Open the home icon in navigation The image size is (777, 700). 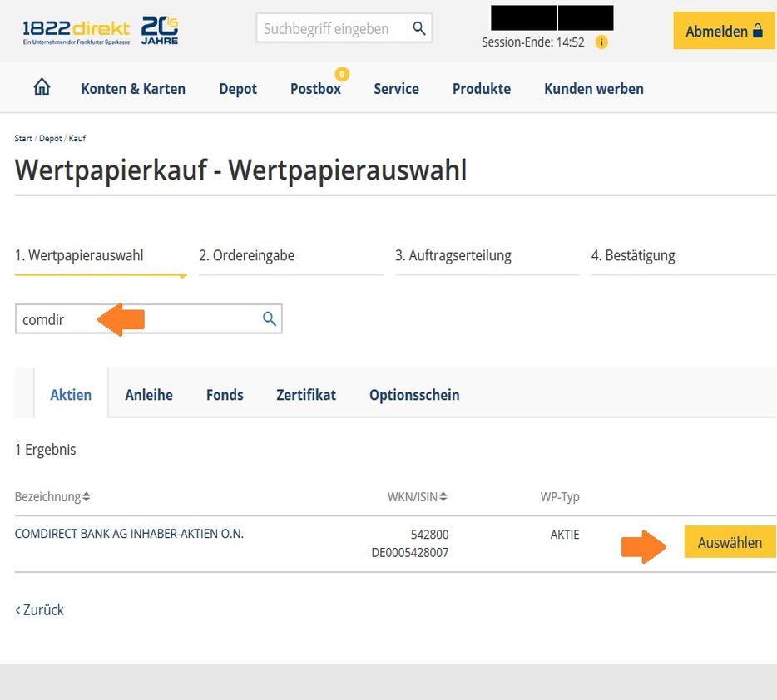click(x=42, y=87)
